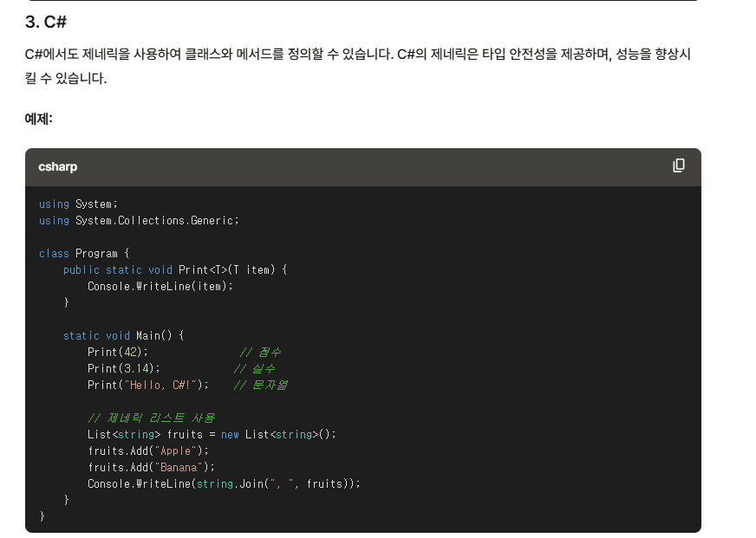Image resolution: width=756 pixels, height=538 pixels.
Task: Click the text "킬 수 있습니다."
Action: (x=66, y=78)
